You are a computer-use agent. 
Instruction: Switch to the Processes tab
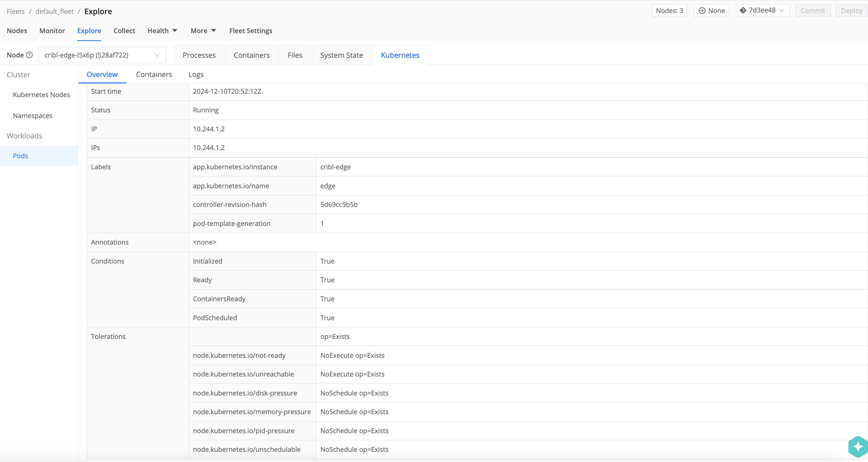(x=199, y=55)
